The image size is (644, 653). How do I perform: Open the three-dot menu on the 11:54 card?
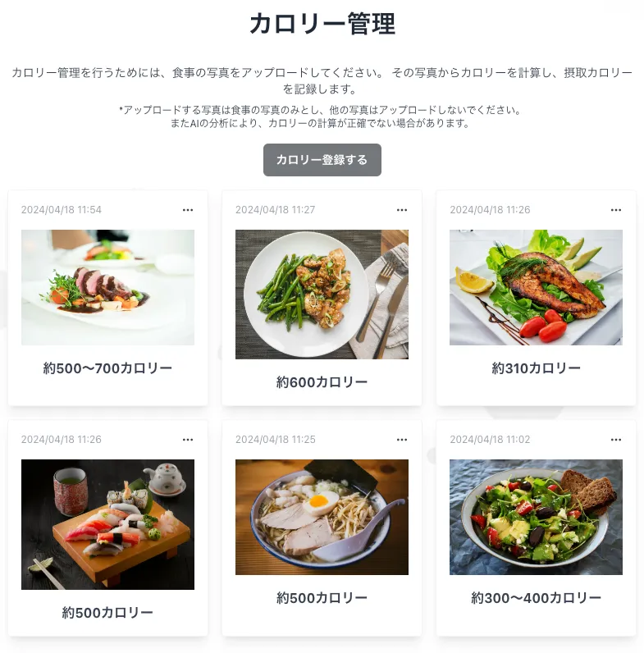click(x=188, y=210)
